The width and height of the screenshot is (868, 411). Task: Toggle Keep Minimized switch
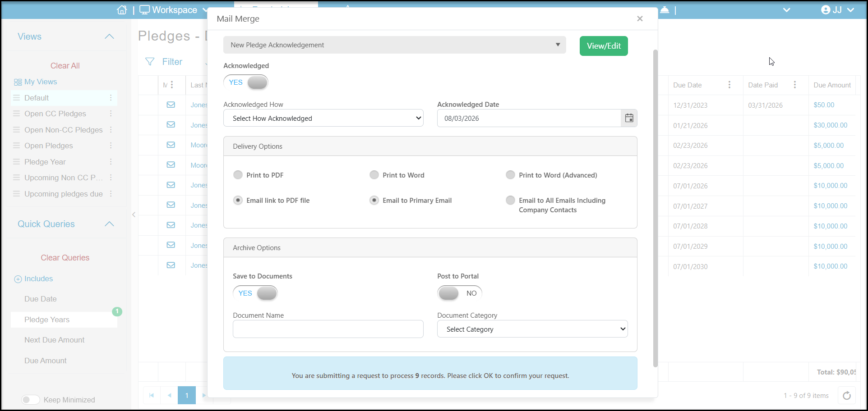pos(31,400)
